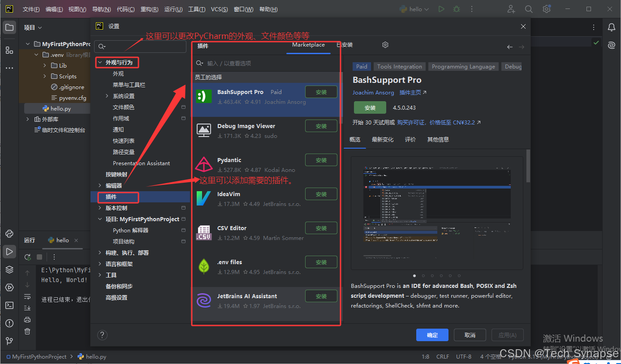Click the Back arrow in Settings dialog
621x364 pixels.
point(510,47)
